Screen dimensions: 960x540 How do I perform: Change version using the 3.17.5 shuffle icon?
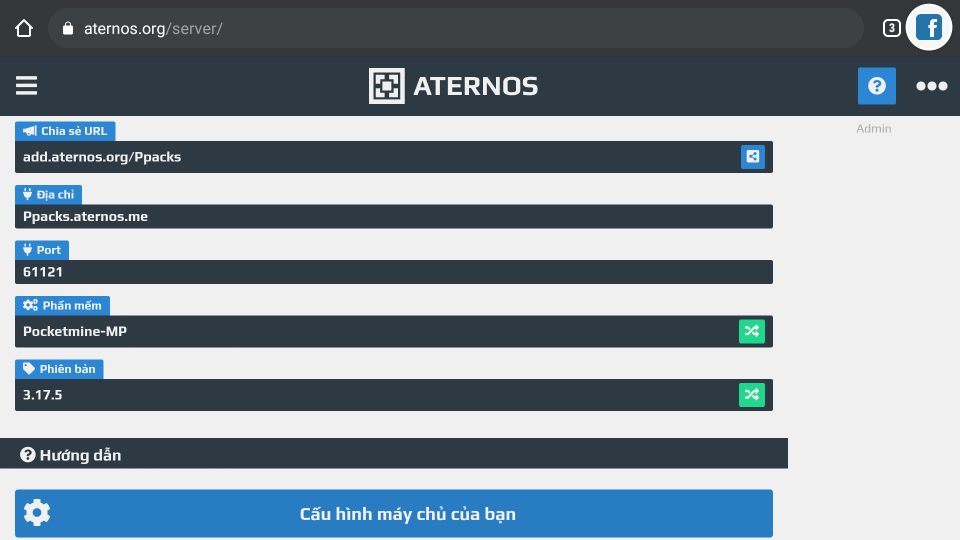pyautogui.click(x=752, y=395)
